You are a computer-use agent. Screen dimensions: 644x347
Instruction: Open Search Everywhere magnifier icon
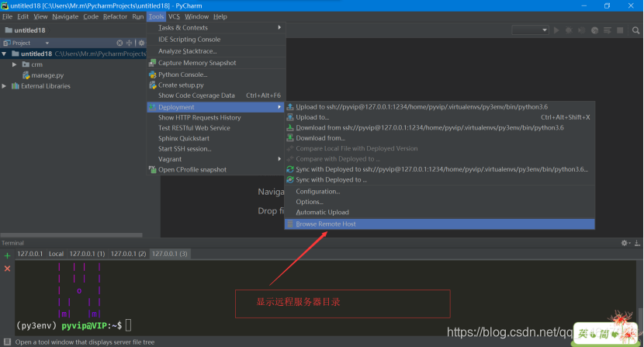(x=635, y=30)
